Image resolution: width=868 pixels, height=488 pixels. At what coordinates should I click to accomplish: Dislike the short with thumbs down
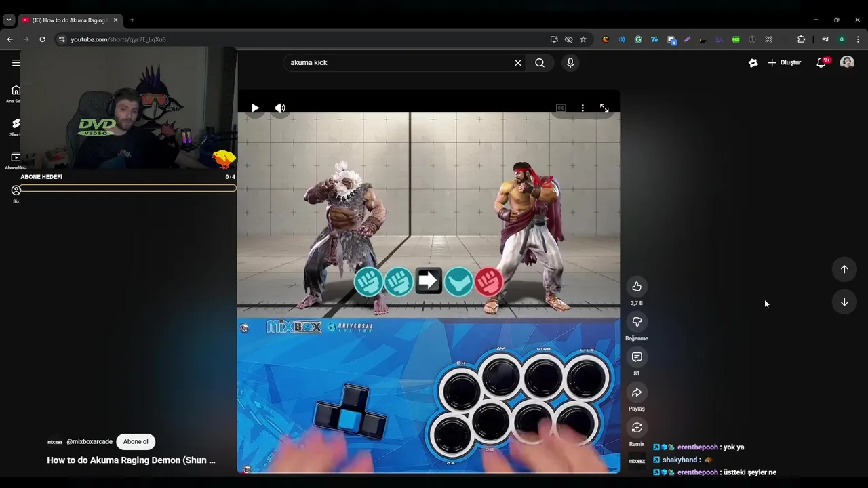point(637,321)
